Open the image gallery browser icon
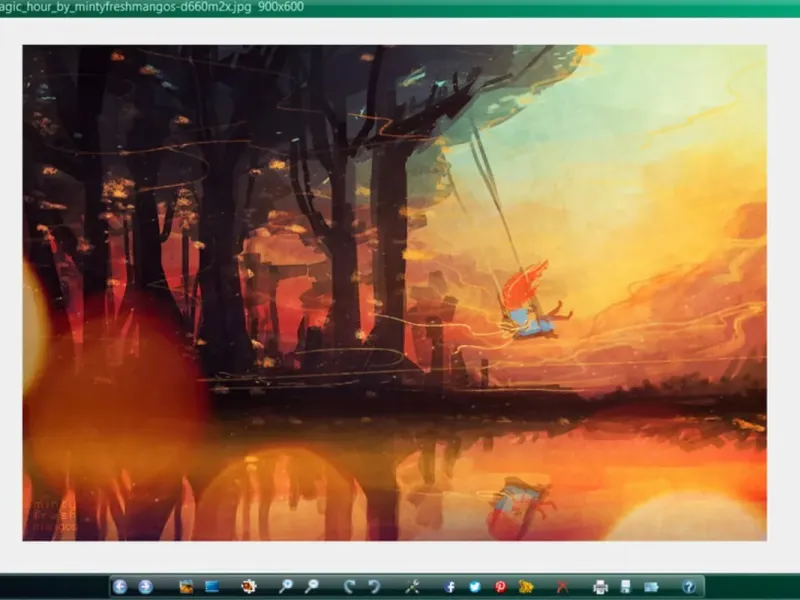The height and width of the screenshot is (600, 800). (x=186, y=587)
